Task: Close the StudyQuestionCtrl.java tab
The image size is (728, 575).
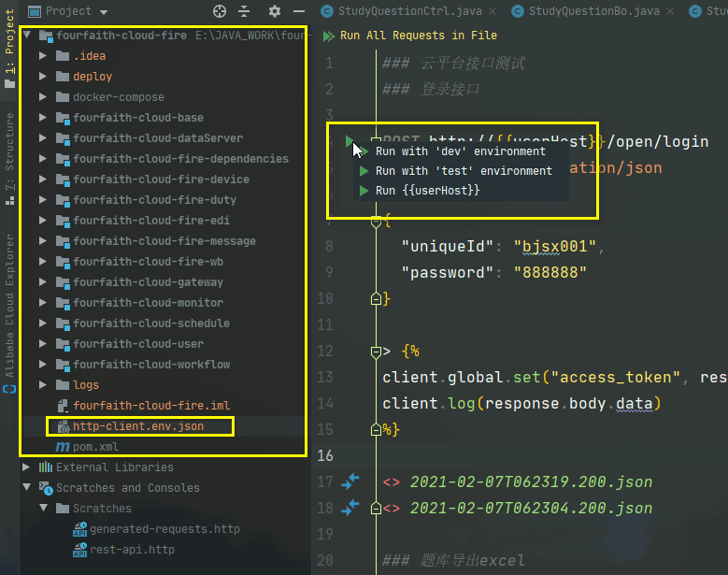Action: coord(493,11)
